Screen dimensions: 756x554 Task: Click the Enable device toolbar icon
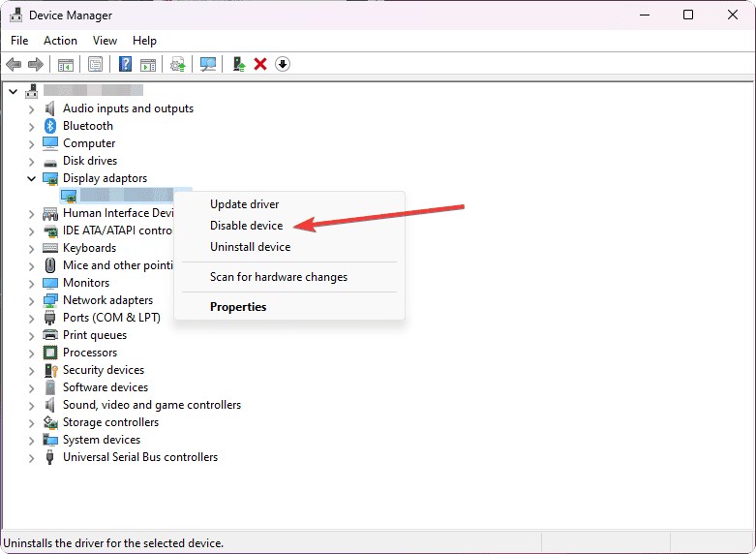coord(239,64)
